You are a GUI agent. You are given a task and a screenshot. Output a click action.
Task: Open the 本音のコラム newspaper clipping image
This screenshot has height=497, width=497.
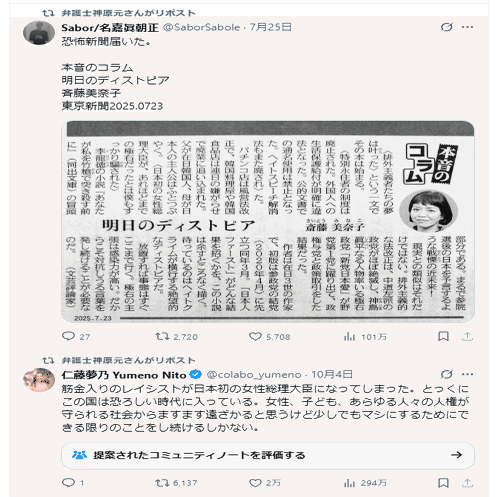(268, 221)
